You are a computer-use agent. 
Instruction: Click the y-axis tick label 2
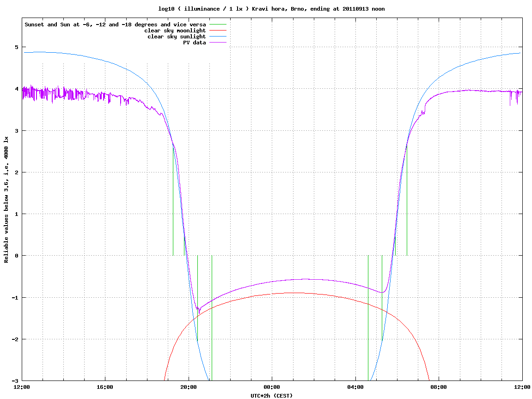point(17,172)
